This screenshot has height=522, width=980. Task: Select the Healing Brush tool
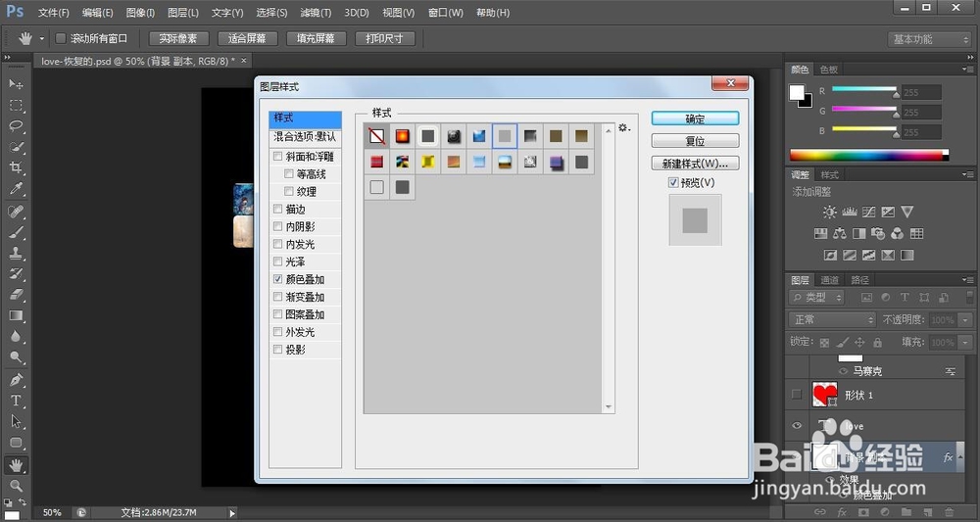click(16, 212)
